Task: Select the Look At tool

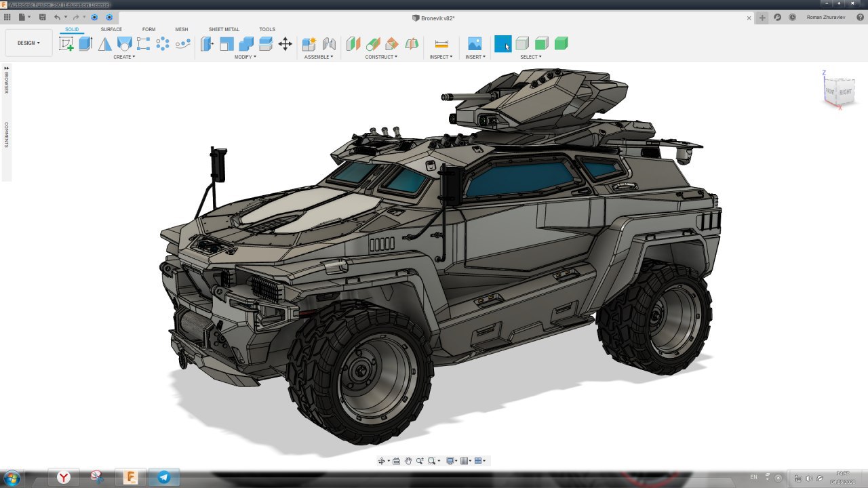Action: (397, 461)
